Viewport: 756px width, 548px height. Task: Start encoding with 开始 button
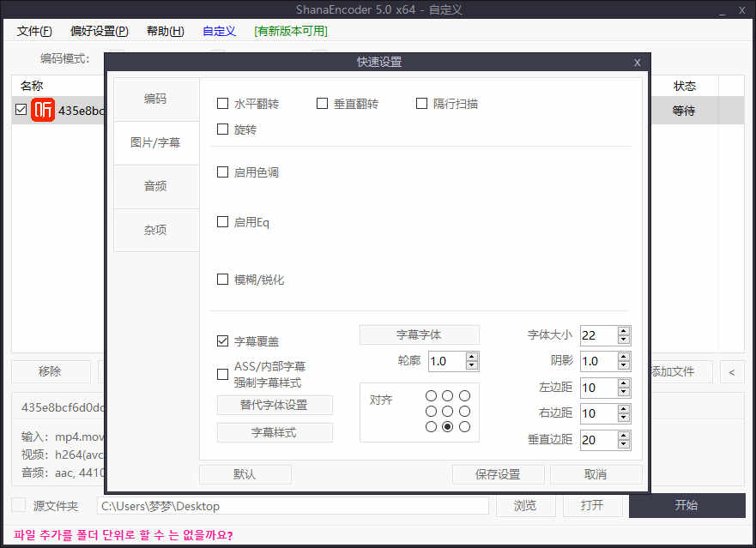[686, 505]
